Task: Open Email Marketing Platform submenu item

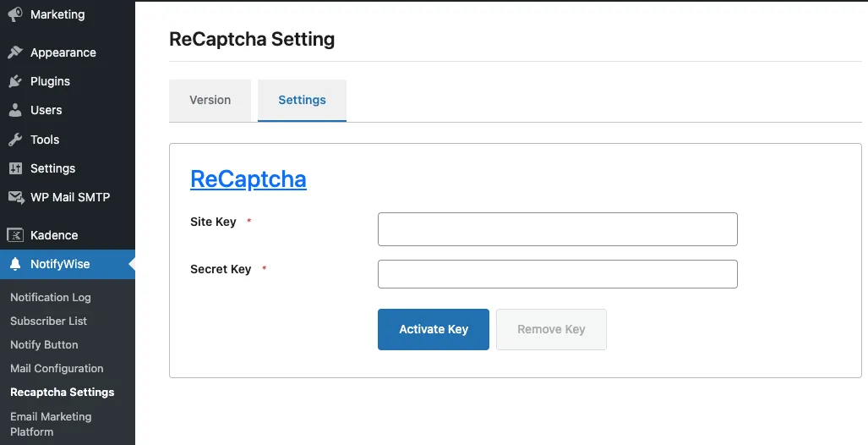Action: pyautogui.click(x=51, y=424)
